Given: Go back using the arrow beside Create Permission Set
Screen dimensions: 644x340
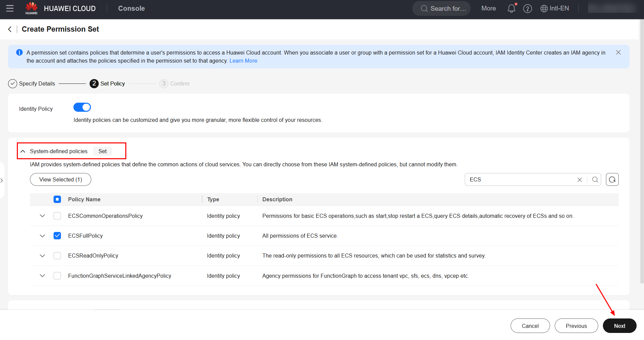Looking at the screenshot, I should [10, 29].
